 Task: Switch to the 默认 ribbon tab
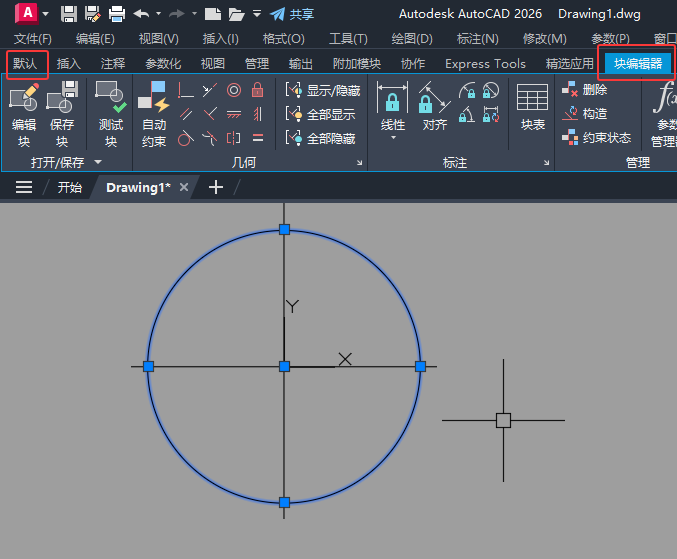(x=25, y=64)
